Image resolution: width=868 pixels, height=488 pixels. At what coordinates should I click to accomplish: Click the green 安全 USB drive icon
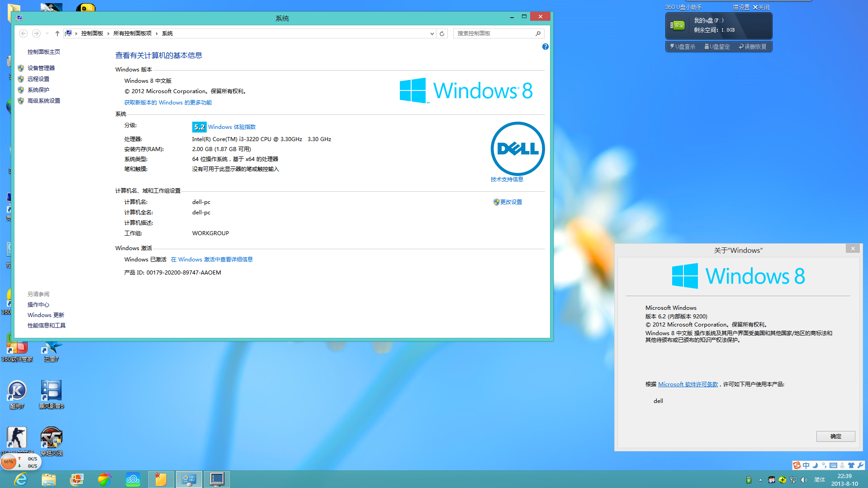(x=678, y=25)
